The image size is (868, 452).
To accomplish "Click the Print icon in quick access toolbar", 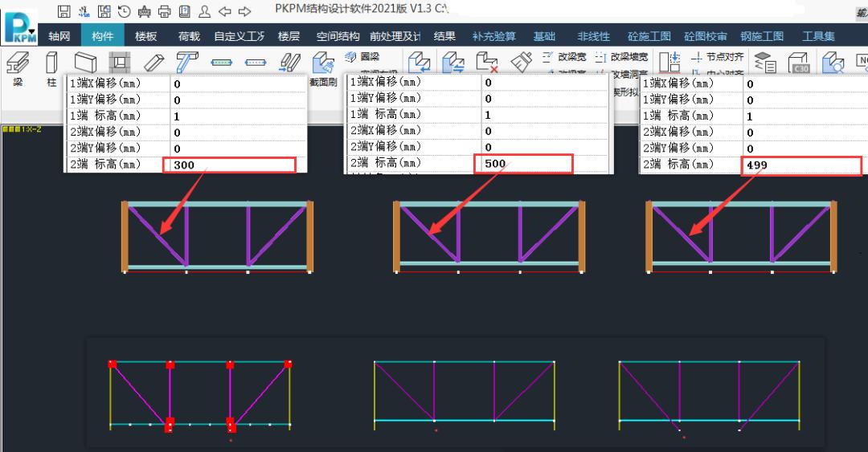I will click(165, 10).
